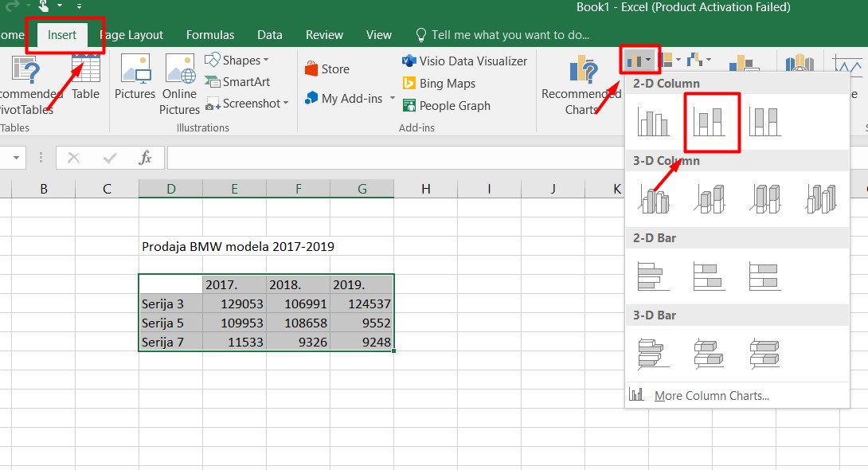
Task: Open More Column Charts...
Action: click(x=737, y=396)
